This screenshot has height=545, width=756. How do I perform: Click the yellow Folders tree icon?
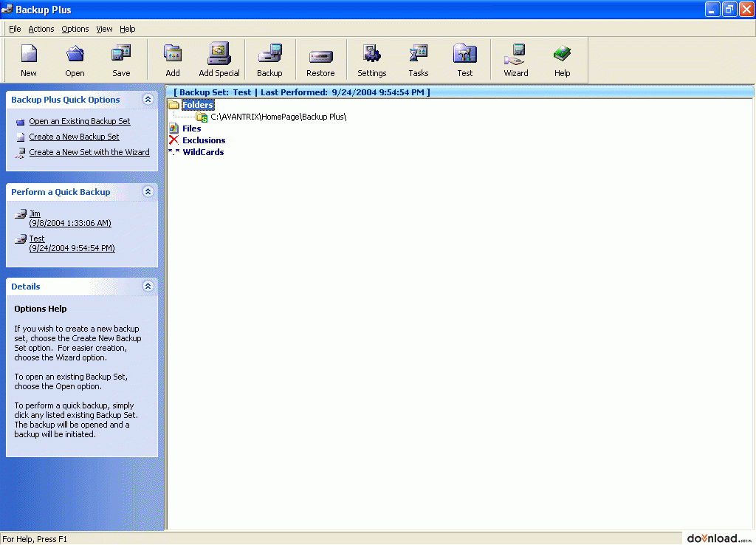pyautogui.click(x=173, y=105)
